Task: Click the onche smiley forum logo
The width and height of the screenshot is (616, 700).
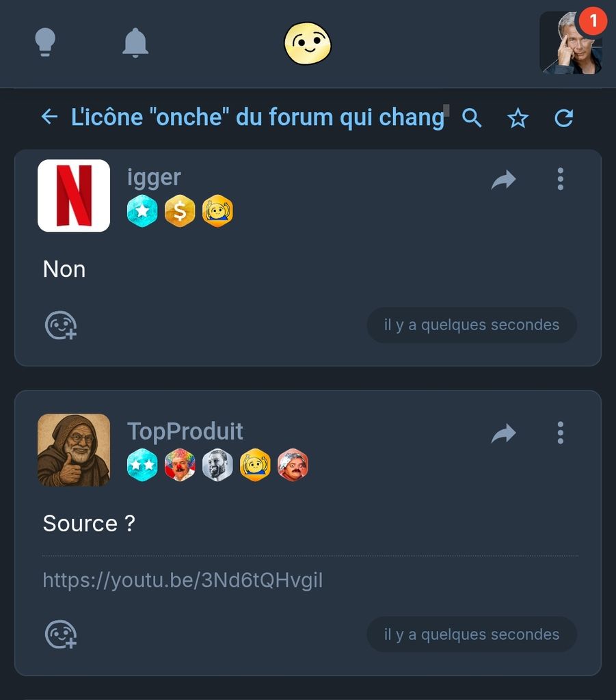Action: (x=308, y=43)
